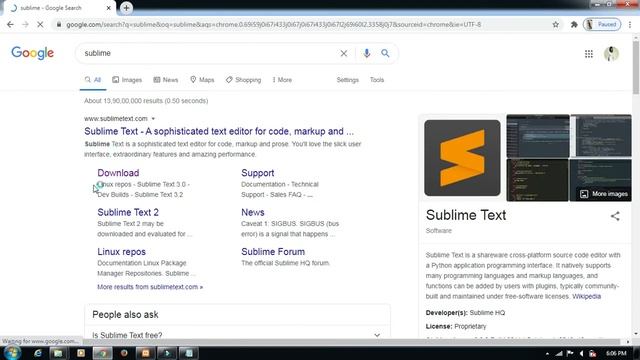Open the file explorer taskbar icon
640x360 pixels.
[x=58, y=353]
